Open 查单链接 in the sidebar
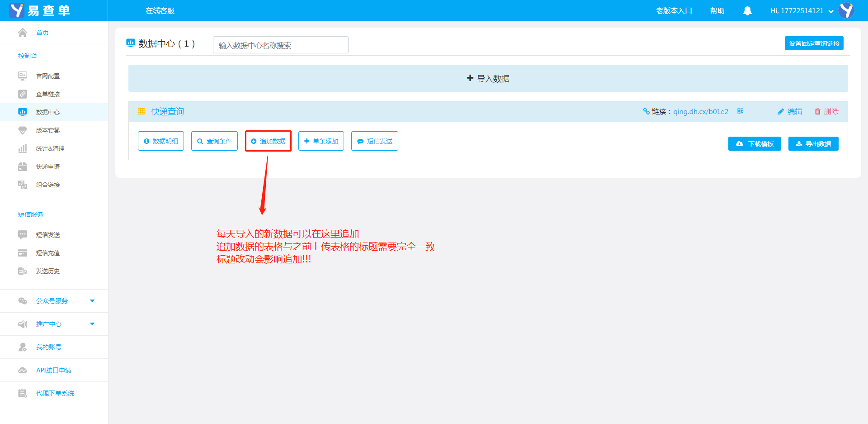 pos(48,94)
